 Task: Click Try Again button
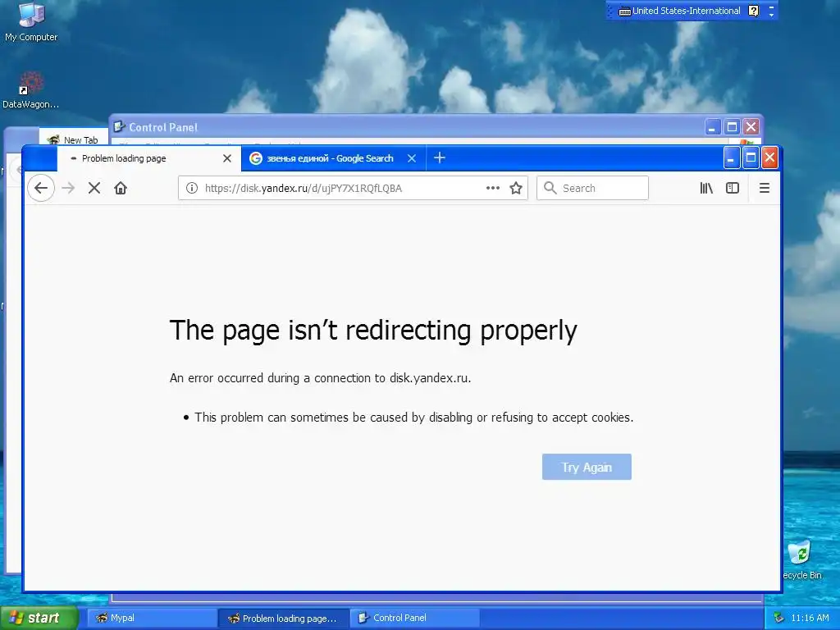click(587, 467)
